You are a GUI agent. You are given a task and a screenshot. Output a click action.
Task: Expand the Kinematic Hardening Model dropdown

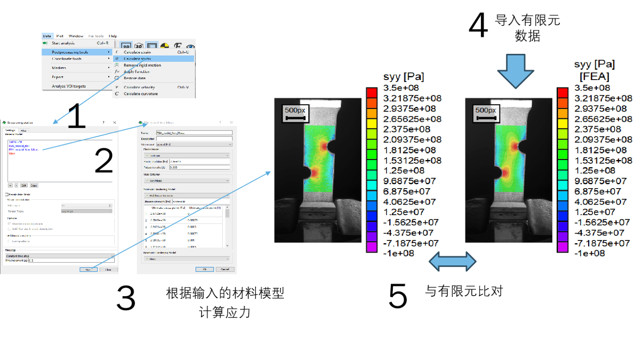pos(187,259)
